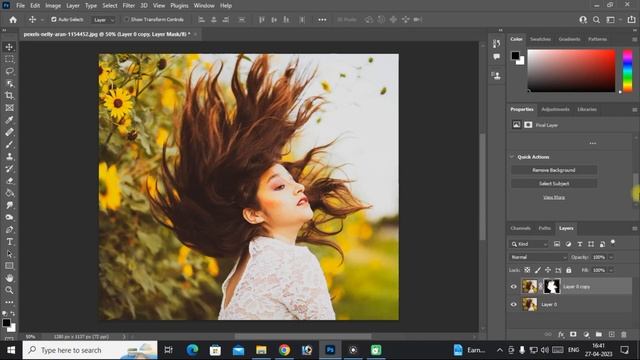Viewport: 640px width, 360px height.
Task: Open the Auto-Select Layer dropdown
Action: [x=104, y=20]
